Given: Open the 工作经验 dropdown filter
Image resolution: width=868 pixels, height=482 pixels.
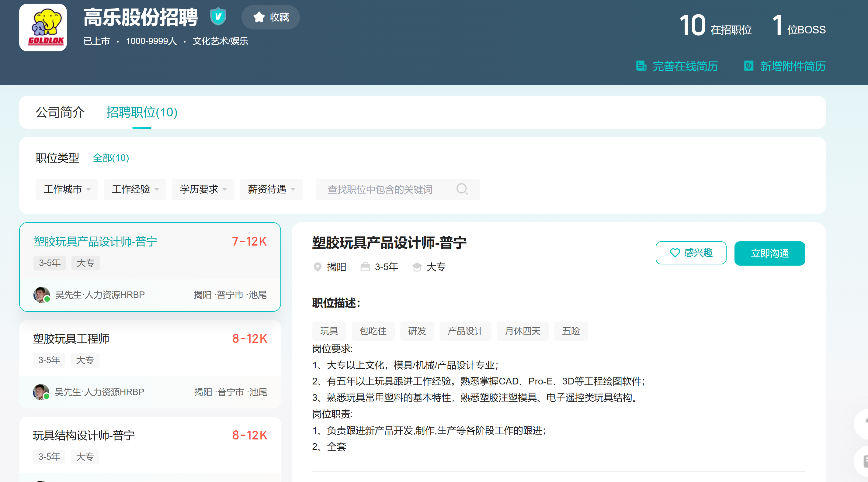Looking at the screenshot, I should 135,190.
